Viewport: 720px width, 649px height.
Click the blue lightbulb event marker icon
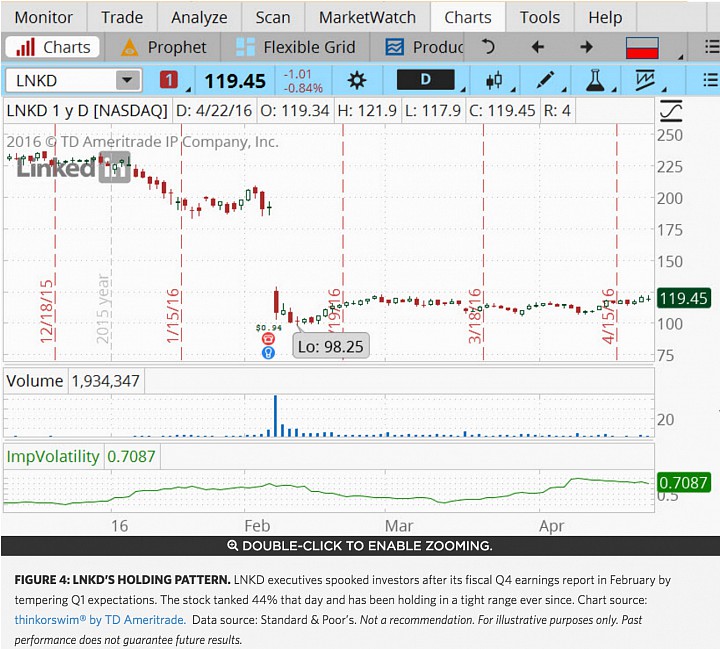click(x=268, y=353)
